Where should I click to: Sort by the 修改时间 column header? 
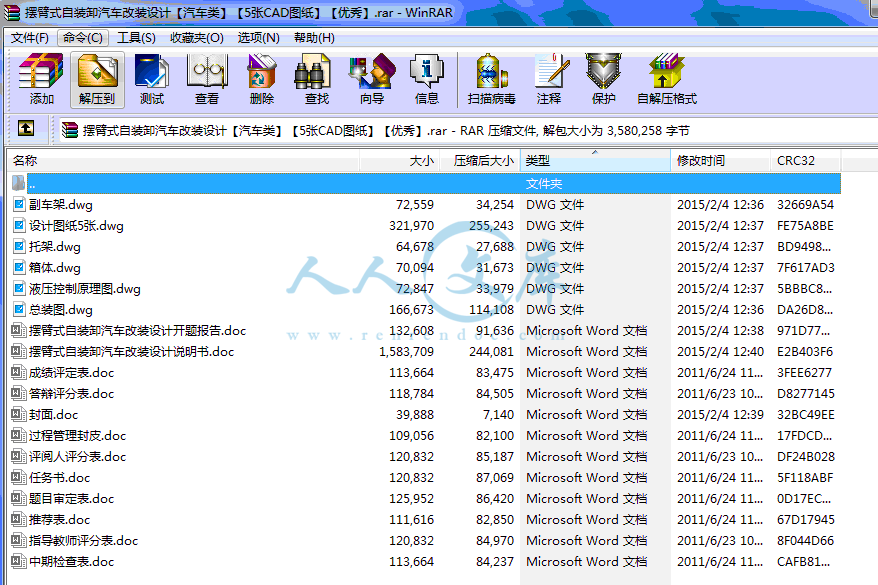[x=721, y=161]
